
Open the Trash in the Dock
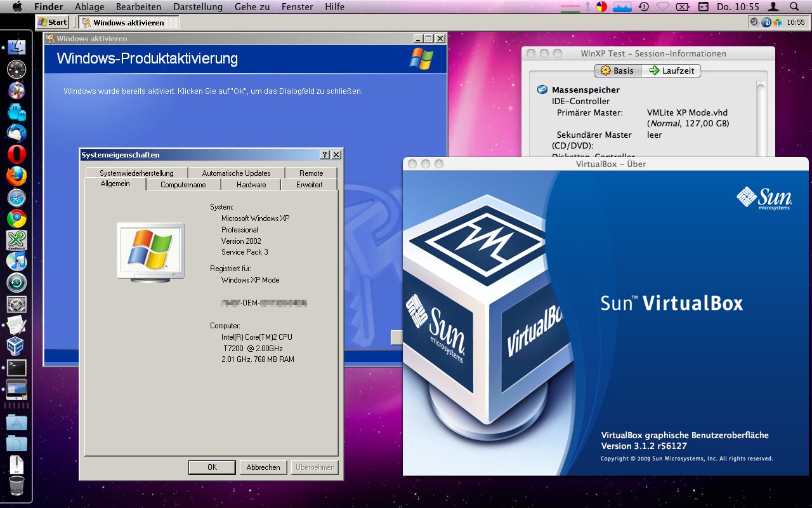click(16, 487)
